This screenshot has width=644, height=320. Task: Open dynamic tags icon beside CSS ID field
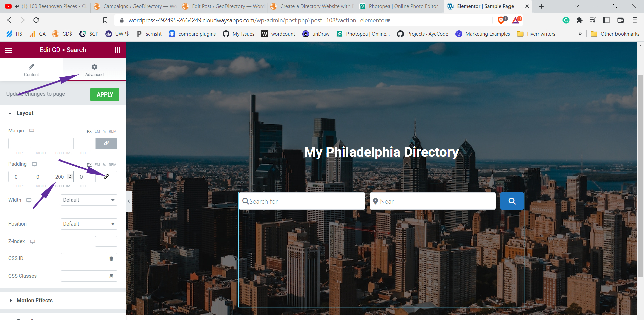pyautogui.click(x=111, y=258)
